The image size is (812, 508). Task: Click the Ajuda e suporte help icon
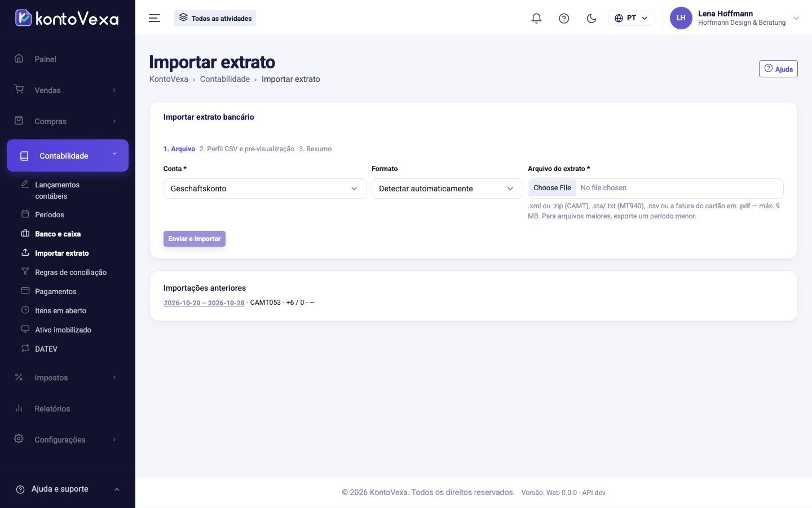(20, 489)
